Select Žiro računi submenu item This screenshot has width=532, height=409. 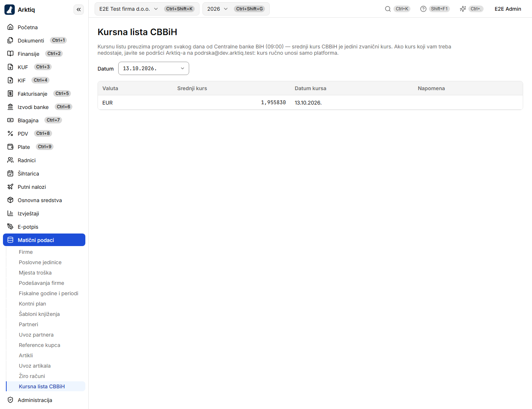tap(32, 376)
